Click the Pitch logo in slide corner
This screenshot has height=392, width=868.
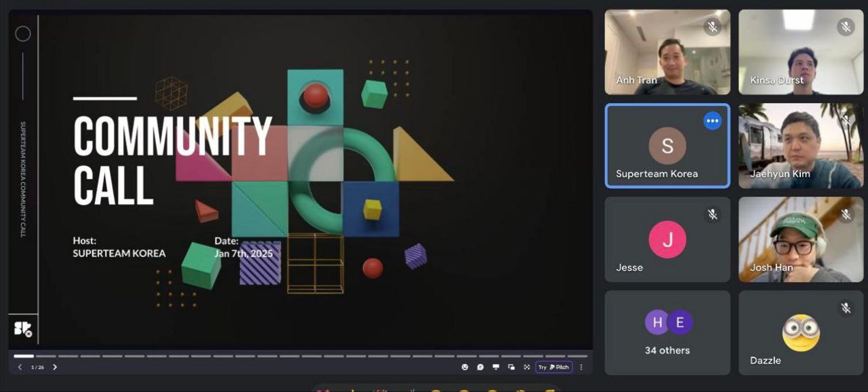click(x=23, y=328)
